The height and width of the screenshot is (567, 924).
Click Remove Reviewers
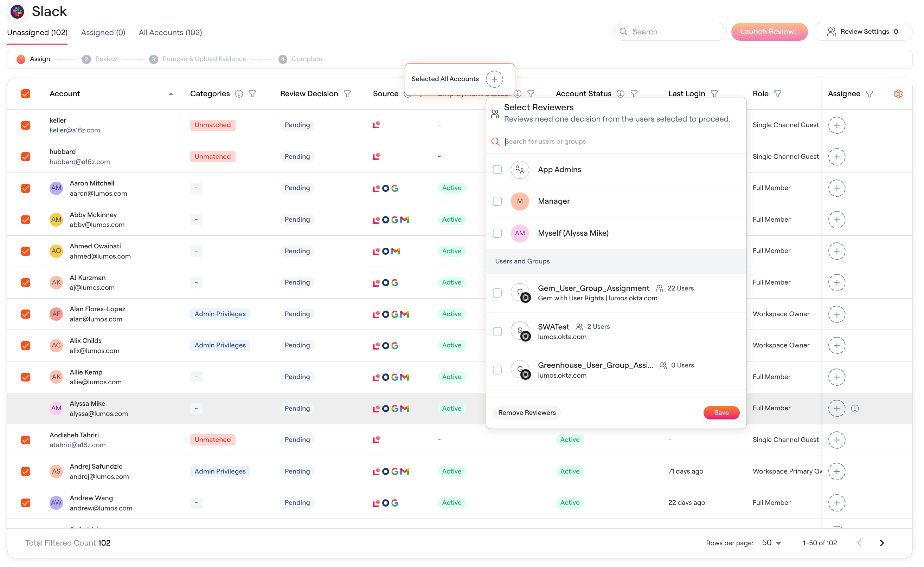527,413
